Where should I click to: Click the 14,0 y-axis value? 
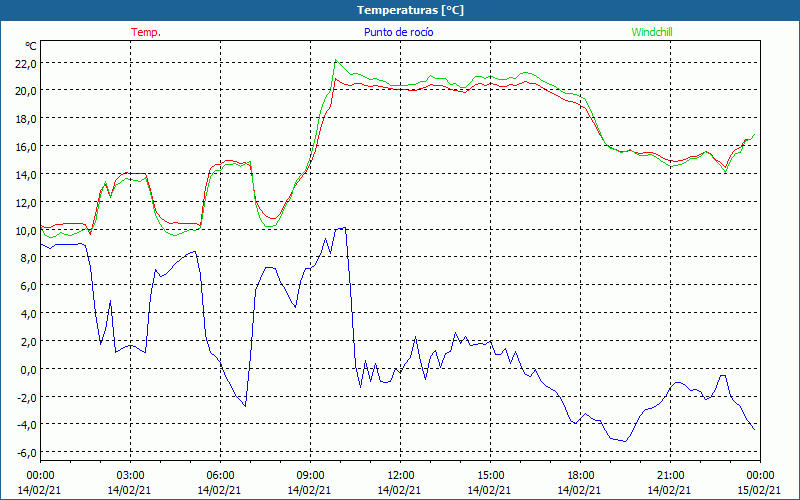click(27, 174)
